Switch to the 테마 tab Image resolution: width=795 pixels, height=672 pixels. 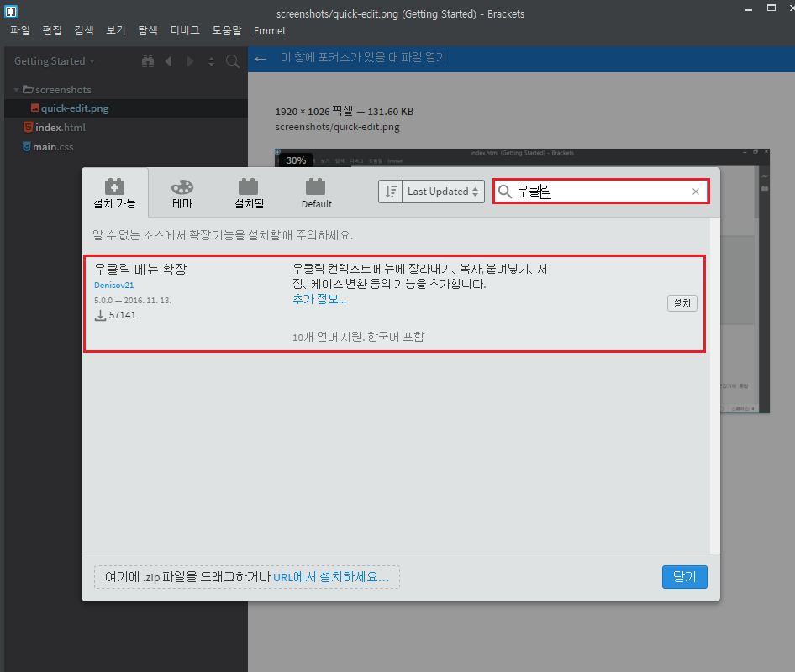point(182,193)
